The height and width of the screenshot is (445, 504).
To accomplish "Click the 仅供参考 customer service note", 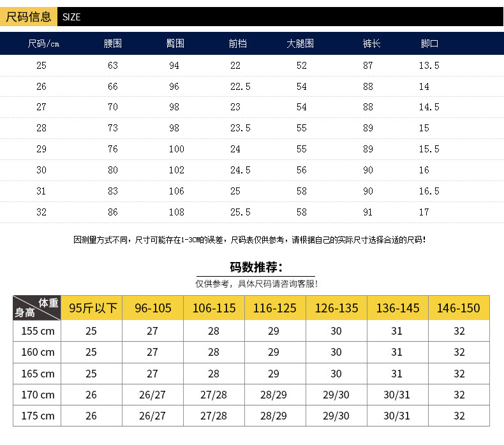I will pos(256,284).
